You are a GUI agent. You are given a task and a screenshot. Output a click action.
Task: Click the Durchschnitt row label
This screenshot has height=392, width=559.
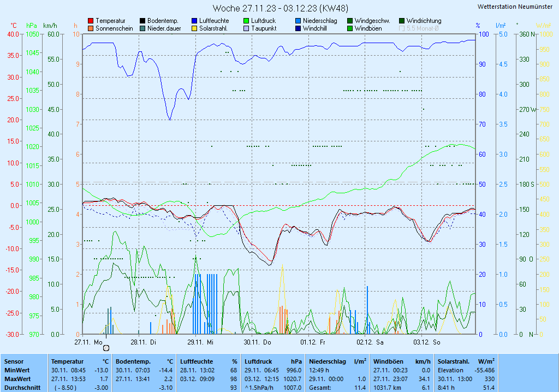[22, 388]
